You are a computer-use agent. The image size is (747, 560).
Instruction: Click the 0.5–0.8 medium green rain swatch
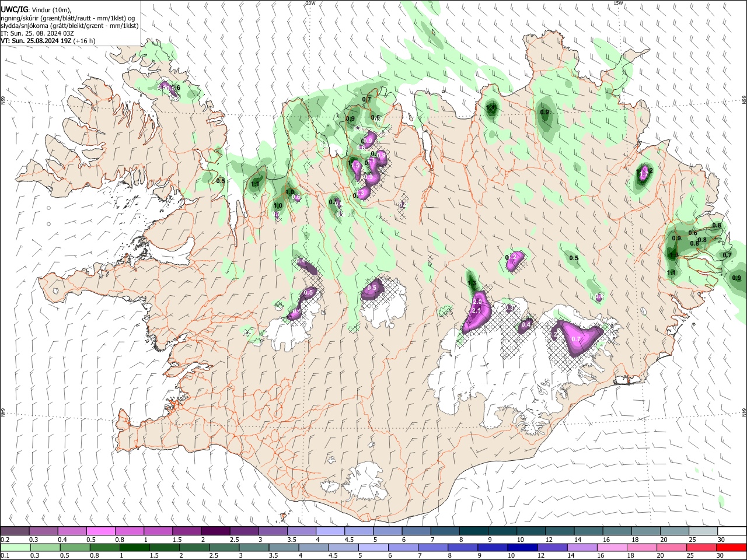[75, 547]
